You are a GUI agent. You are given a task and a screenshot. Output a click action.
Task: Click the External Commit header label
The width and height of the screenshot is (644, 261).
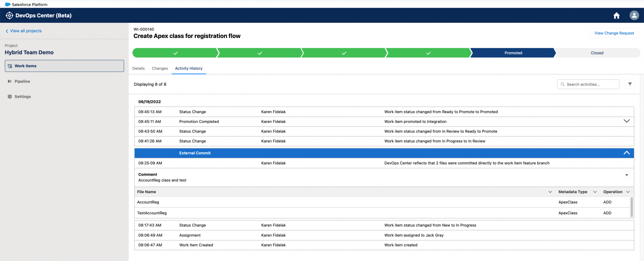195,153
